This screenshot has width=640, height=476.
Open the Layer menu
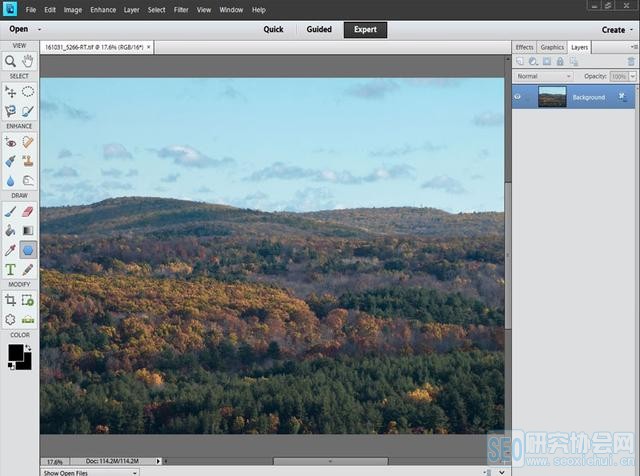131,10
